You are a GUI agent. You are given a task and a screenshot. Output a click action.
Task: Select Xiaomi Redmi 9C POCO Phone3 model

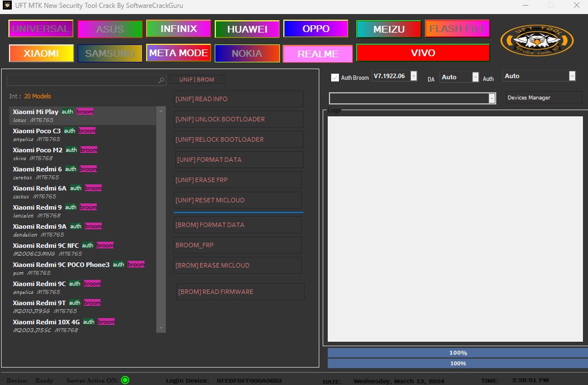pyautogui.click(x=83, y=269)
